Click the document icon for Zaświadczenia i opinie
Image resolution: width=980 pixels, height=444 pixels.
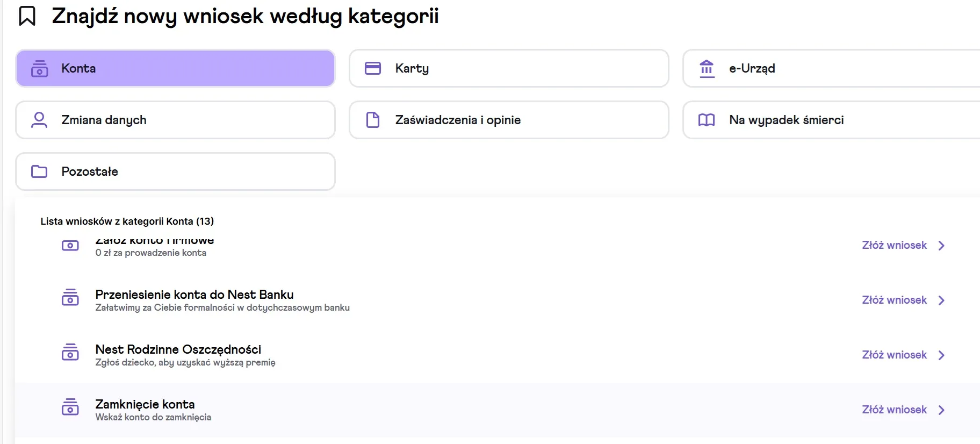[373, 120]
